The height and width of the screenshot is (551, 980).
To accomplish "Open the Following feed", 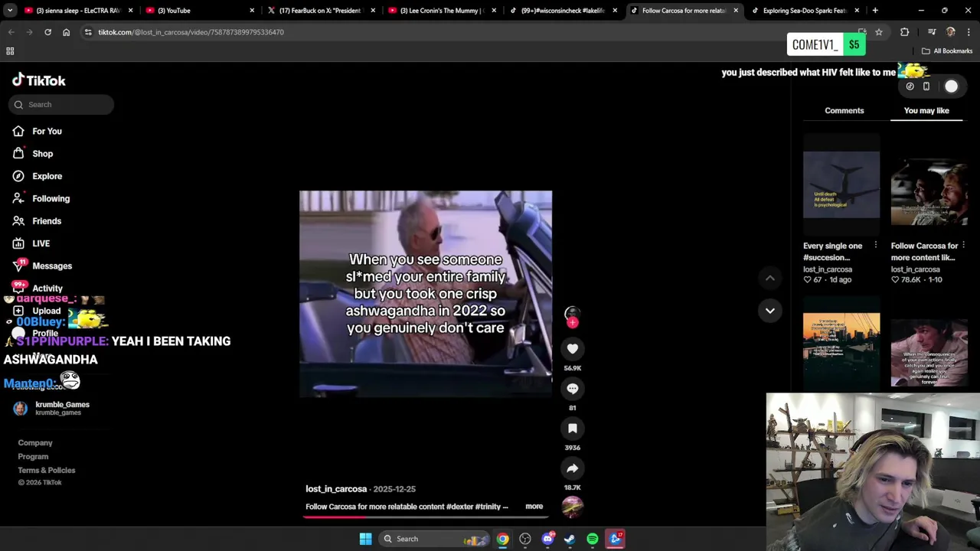I will click(x=42, y=198).
